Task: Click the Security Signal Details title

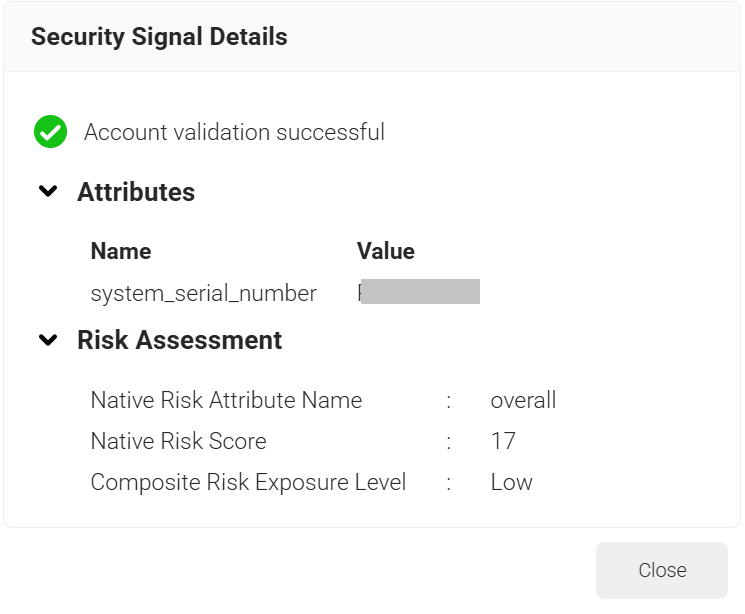Action: point(159,37)
